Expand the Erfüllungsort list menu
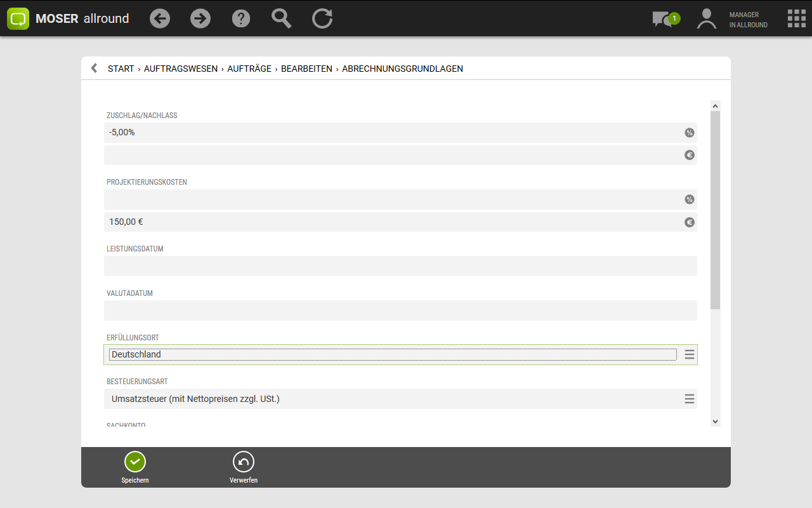 click(x=690, y=354)
